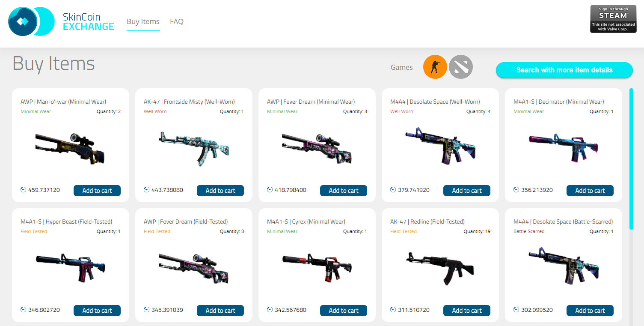Click AWP Fever Dream (Minimal Wear) title
Viewport: 644px width, 326px height.
(x=311, y=102)
